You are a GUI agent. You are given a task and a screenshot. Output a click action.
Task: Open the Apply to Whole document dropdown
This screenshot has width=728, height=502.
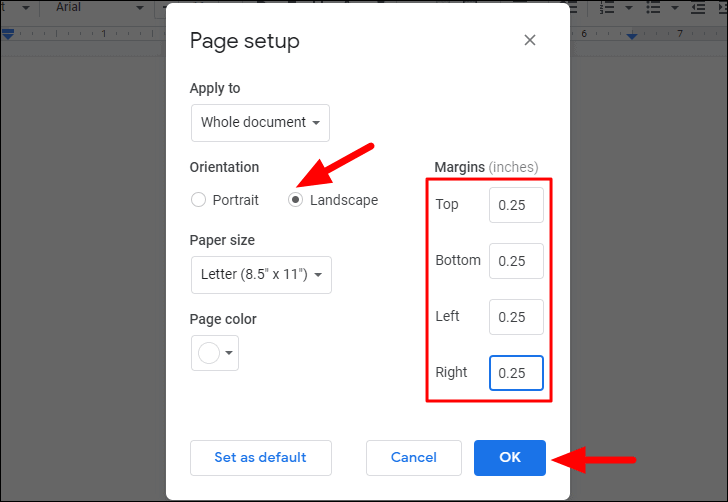260,123
